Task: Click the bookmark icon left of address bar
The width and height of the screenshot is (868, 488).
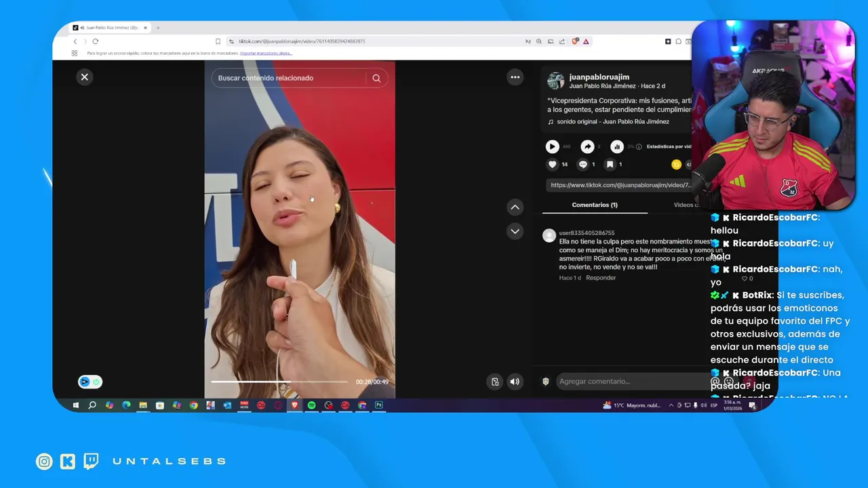Action: tap(218, 41)
